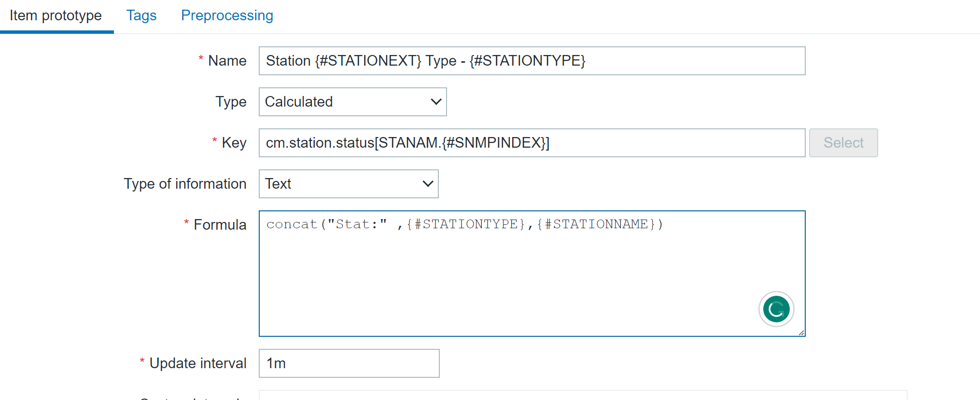980x400 pixels.
Task: Click the partially visible box below Update interval
Action: pyautogui.click(x=582, y=395)
